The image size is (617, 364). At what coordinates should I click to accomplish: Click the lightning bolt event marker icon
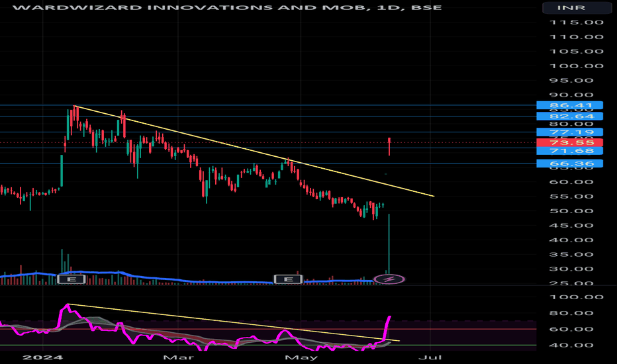[389, 279]
